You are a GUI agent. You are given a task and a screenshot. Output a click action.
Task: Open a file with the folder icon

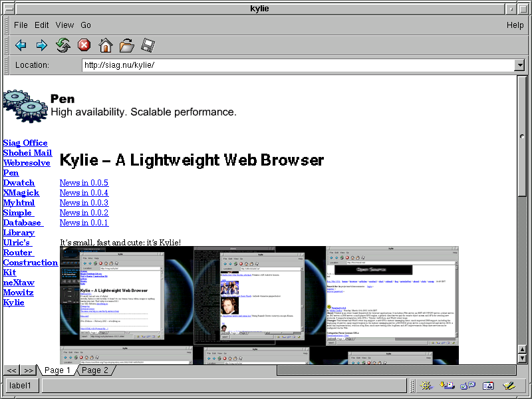point(126,45)
